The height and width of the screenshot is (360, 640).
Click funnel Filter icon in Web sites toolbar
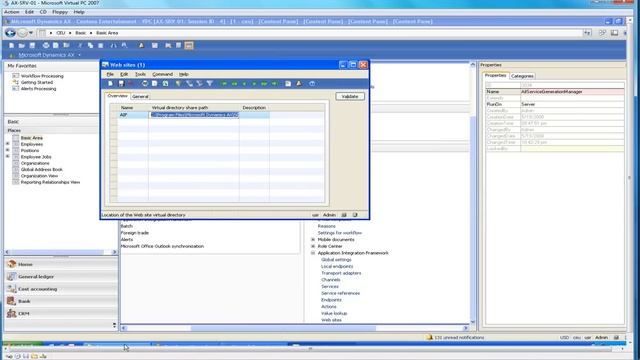[x=209, y=84]
